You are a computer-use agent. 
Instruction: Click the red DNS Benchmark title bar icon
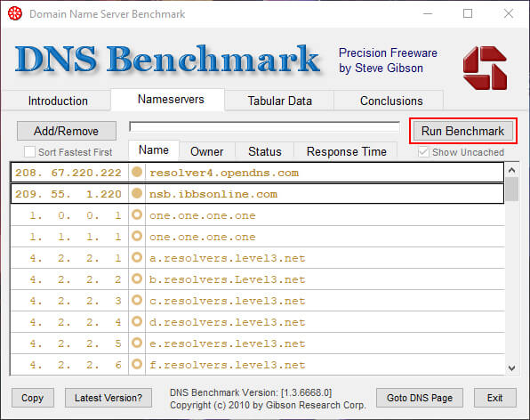coord(15,14)
